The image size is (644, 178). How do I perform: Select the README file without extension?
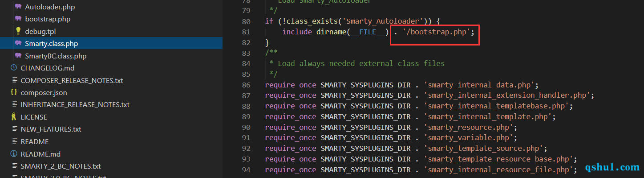(x=35, y=141)
